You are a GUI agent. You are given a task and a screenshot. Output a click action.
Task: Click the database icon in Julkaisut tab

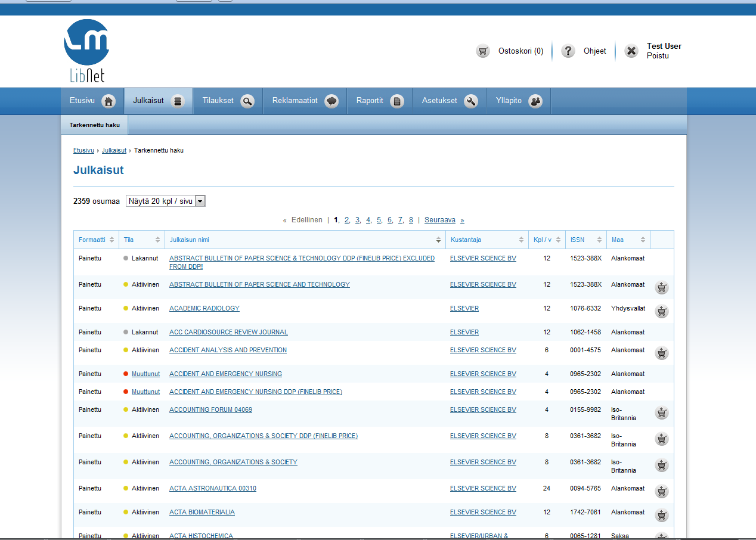click(177, 101)
